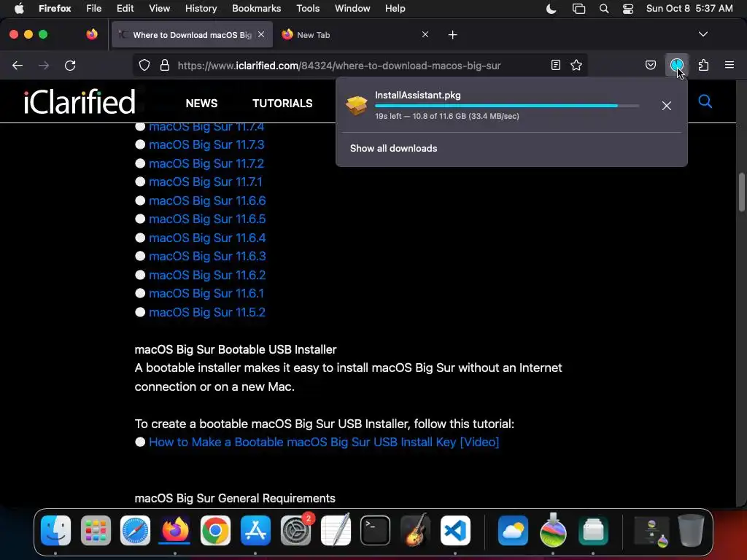Open the tracking protection shield icon
747x560 pixels.
pos(144,65)
